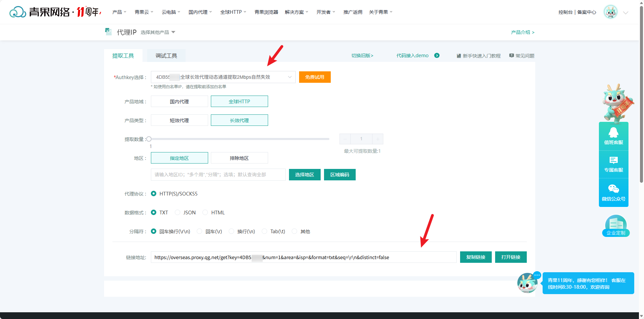Expand the 国内代理 nav menu
Image resolution: width=644 pixels, height=319 pixels.
point(200,12)
